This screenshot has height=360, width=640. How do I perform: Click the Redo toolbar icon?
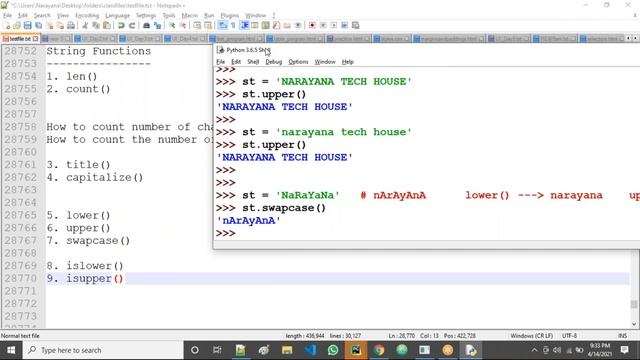click(132, 25)
